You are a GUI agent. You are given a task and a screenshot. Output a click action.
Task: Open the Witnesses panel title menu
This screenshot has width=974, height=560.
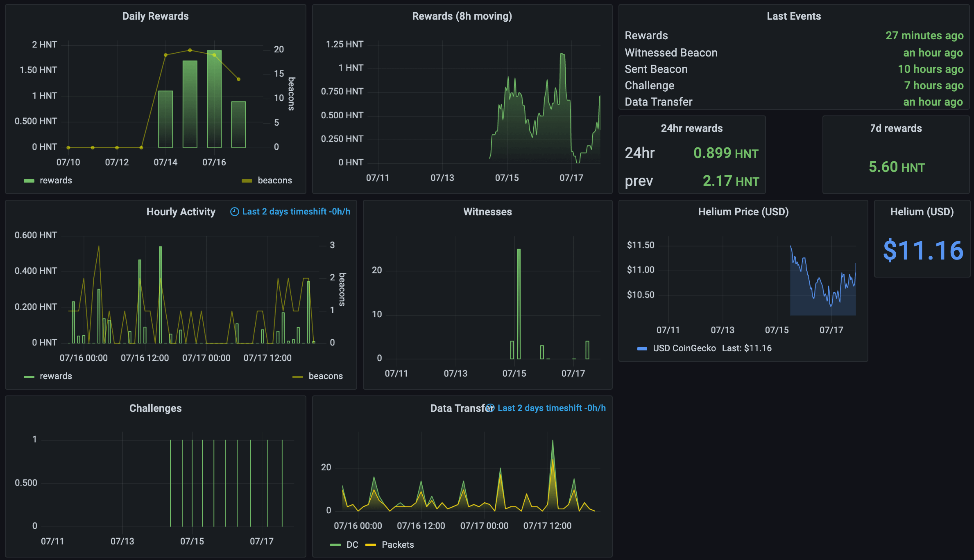(x=487, y=212)
